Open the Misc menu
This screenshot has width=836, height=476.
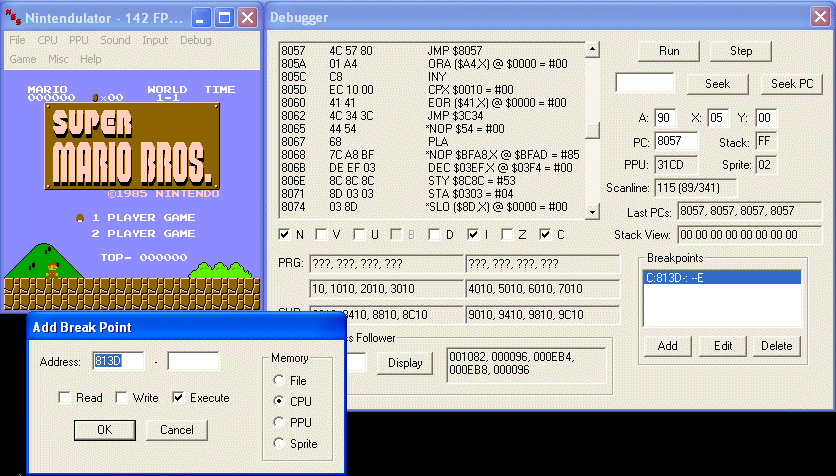(58, 59)
